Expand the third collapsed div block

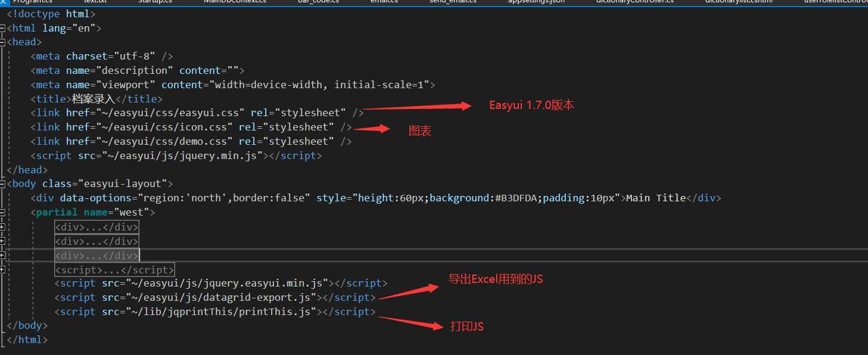(2, 256)
